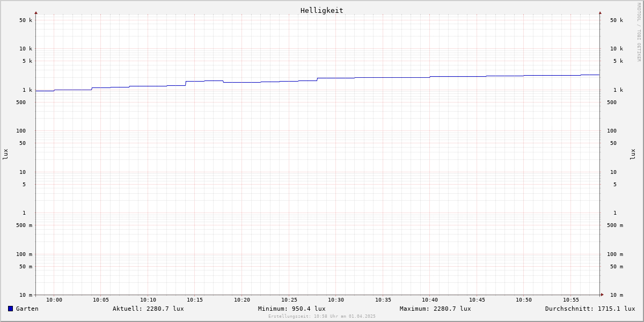The height and width of the screenshot is (322, 644).
Task: Click the '500 m' label on left axis
Action: click(x=24, y=225)
